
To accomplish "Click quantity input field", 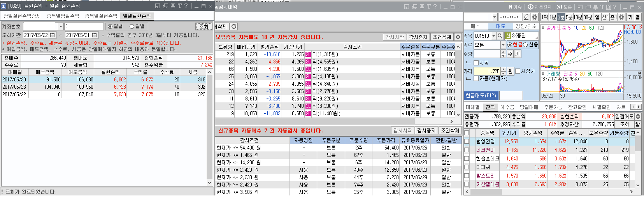I will click(x=486, y=54).
